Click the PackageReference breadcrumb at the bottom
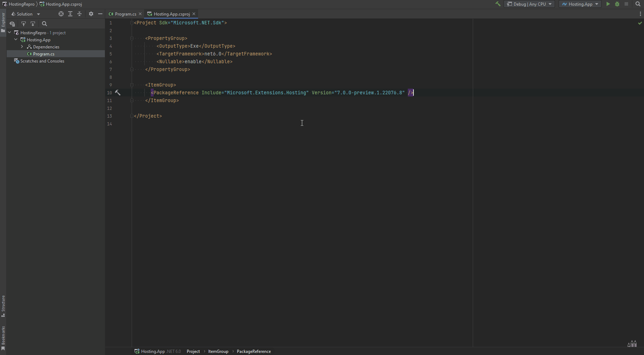644x355 pixels. 254,351
